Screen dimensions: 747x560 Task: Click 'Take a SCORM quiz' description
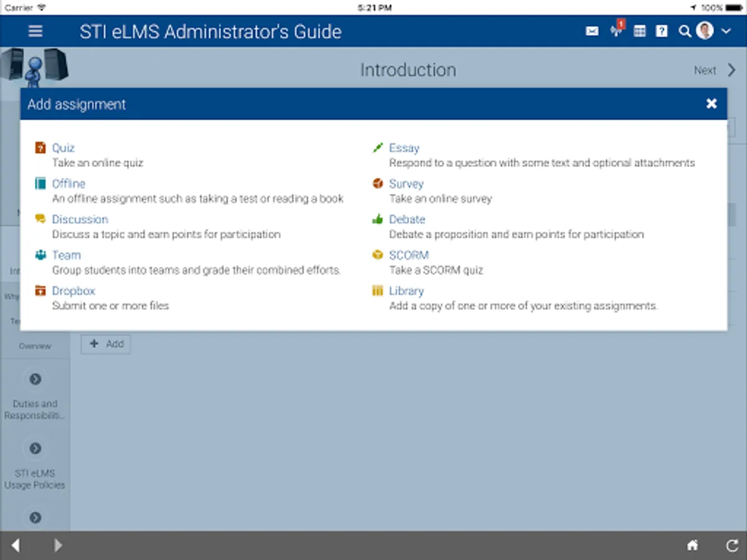point(436,270)
